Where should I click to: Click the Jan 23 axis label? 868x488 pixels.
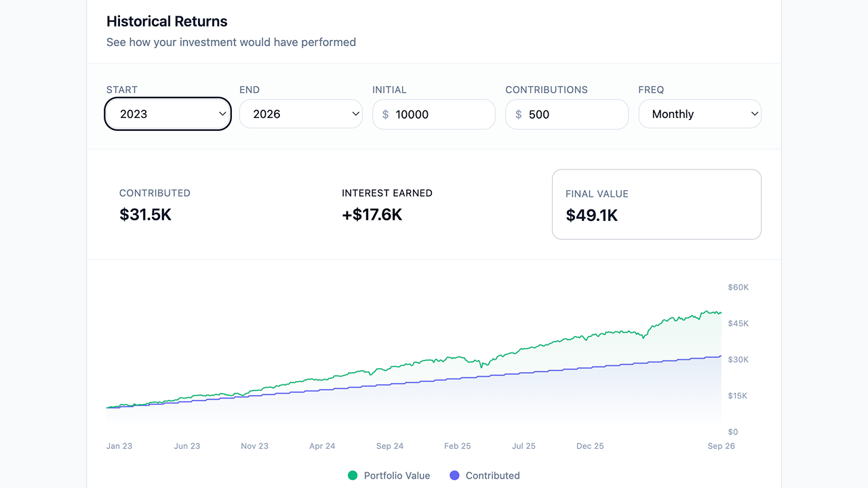119,446
